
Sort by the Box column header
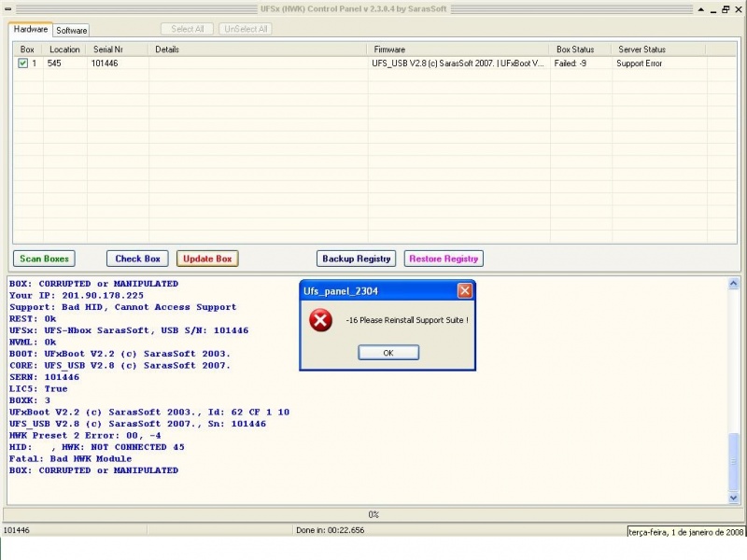tap(27, 49)
